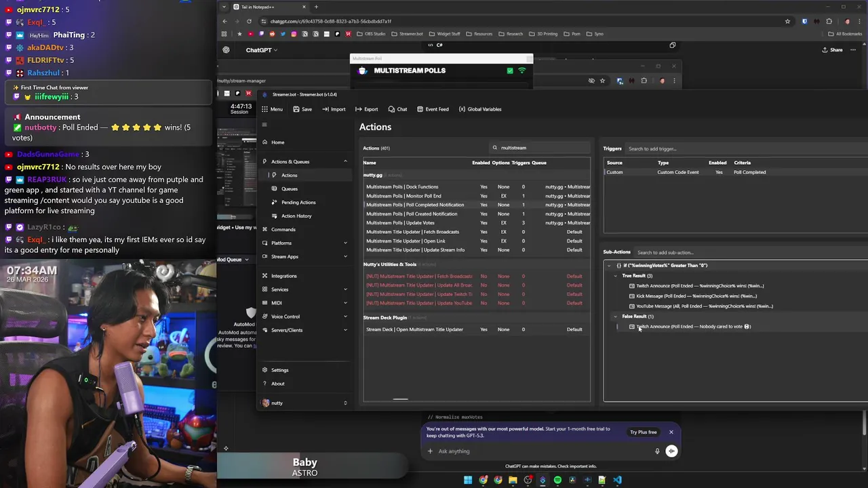Select the Custom Code Event trigger row

(735, 172)
